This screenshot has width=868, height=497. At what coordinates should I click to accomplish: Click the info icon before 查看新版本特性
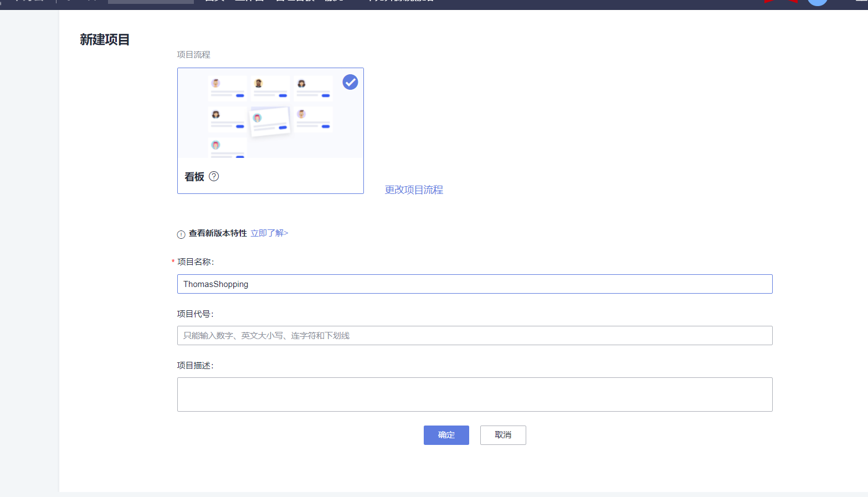click(x=181, y=234)
